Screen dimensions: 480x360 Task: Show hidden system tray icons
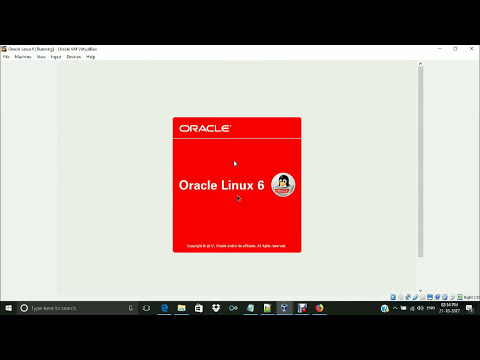(395, 308)
